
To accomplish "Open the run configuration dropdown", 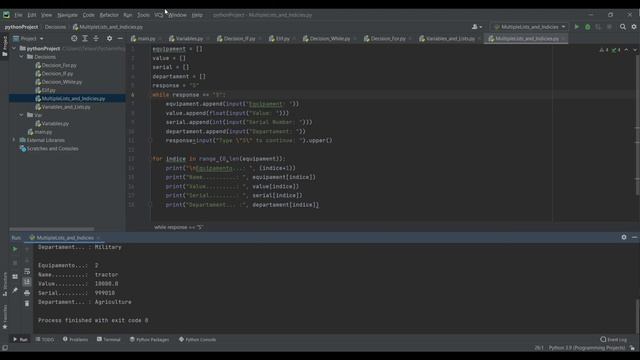I will pyautogui.click(x=530, y=27).
